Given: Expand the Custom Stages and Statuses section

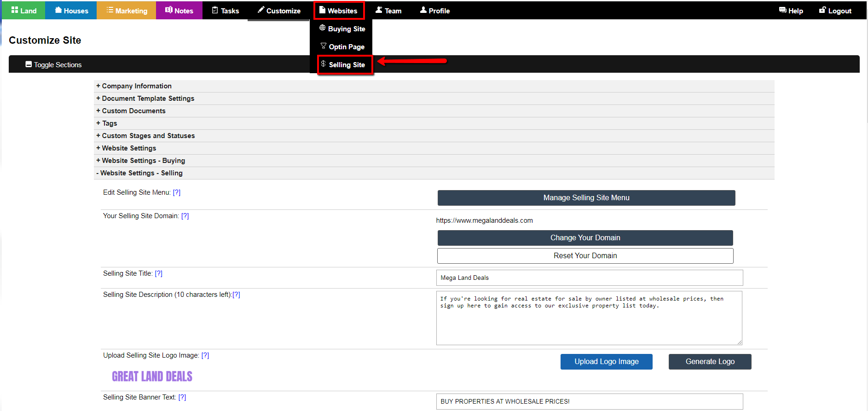Looking at the screenshot, I should (x=434, y=136).
